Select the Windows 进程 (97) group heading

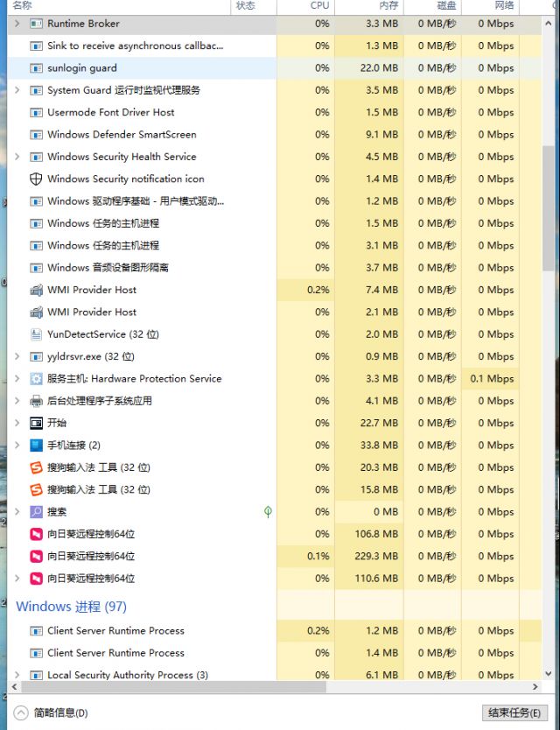pos(71,607)
